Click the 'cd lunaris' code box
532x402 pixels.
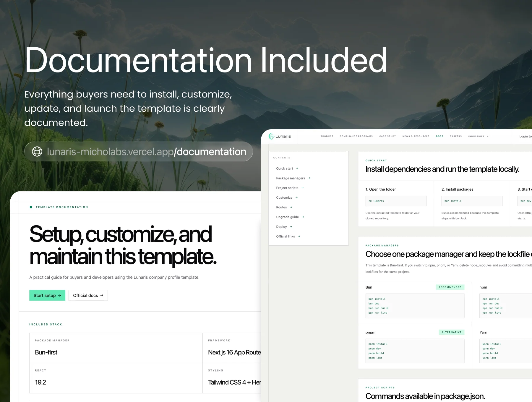[396, 201]
